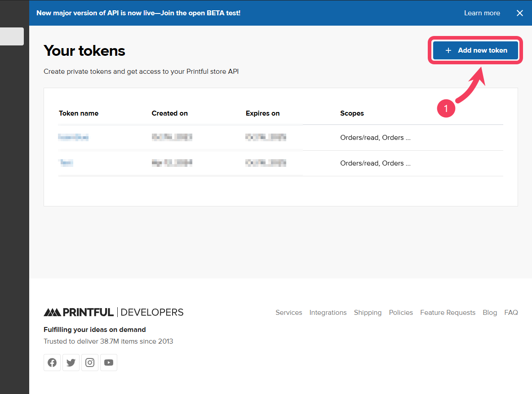The image size is (532, 394).
Task: Click Learn more in the banner
Action: (x=482, y=13)
